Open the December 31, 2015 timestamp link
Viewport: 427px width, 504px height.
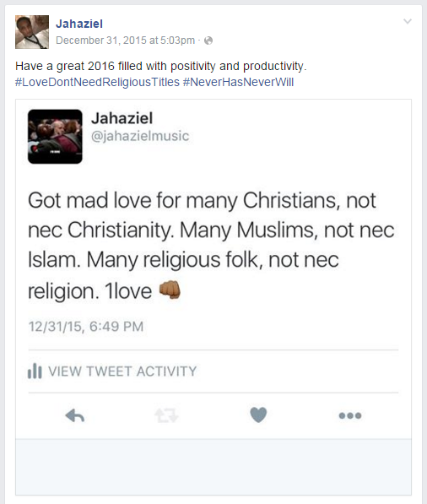125,41
